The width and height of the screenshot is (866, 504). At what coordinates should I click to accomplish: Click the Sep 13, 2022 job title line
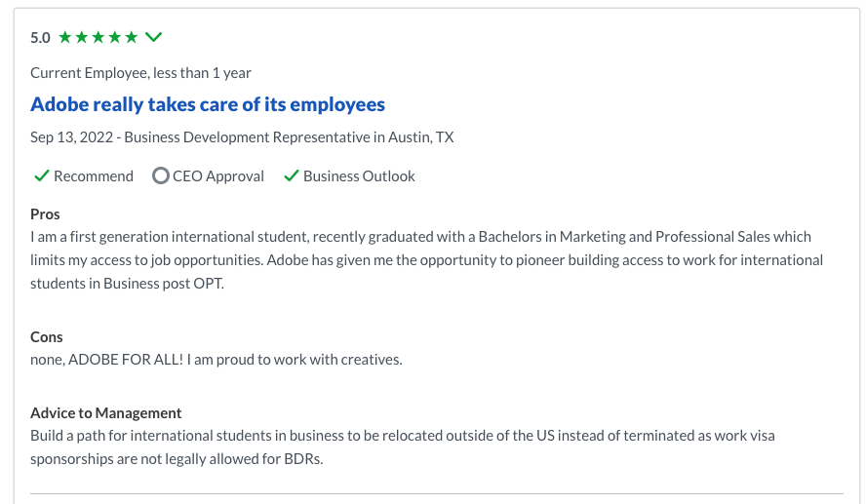[x=242, y=136]
